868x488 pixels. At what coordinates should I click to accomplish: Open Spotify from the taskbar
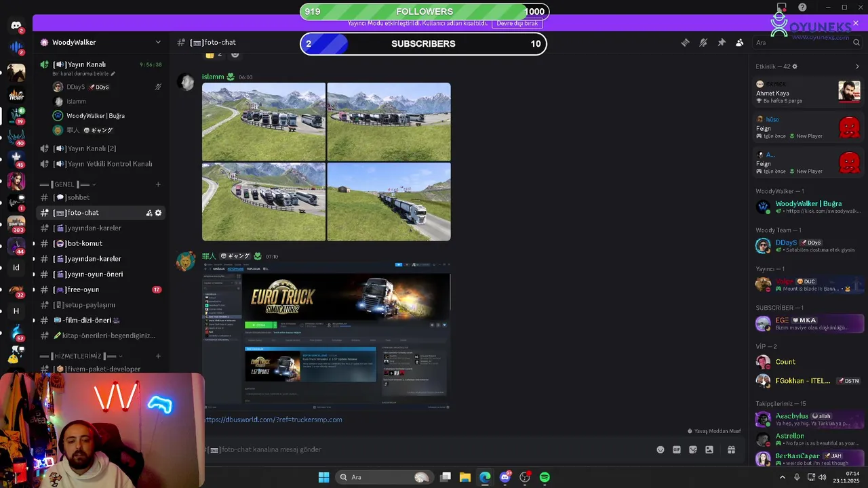545,477
